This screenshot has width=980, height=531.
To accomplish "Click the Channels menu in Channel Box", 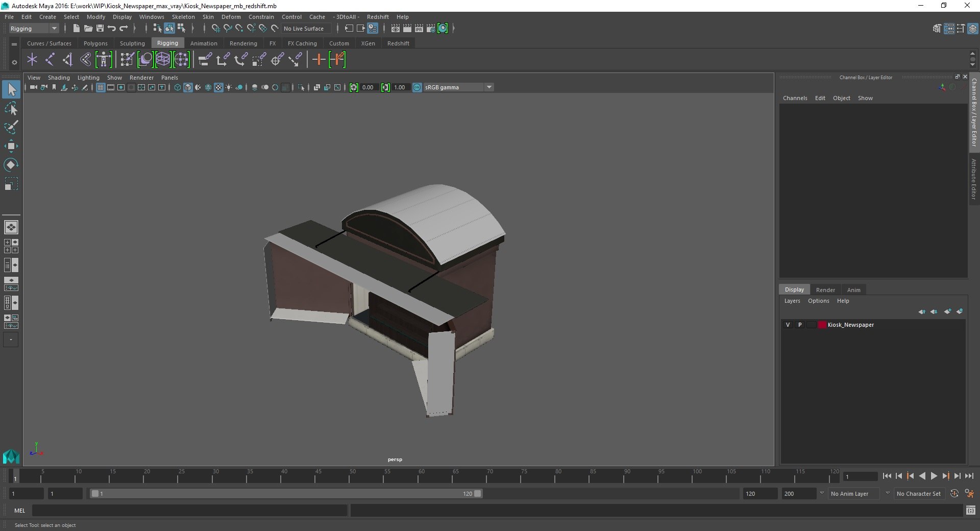I will (795, 98).
